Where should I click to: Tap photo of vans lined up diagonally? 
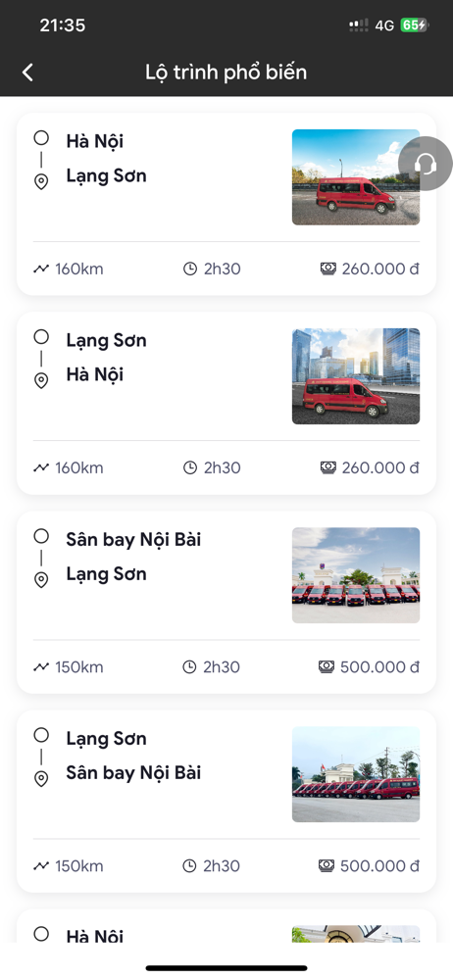356,774
